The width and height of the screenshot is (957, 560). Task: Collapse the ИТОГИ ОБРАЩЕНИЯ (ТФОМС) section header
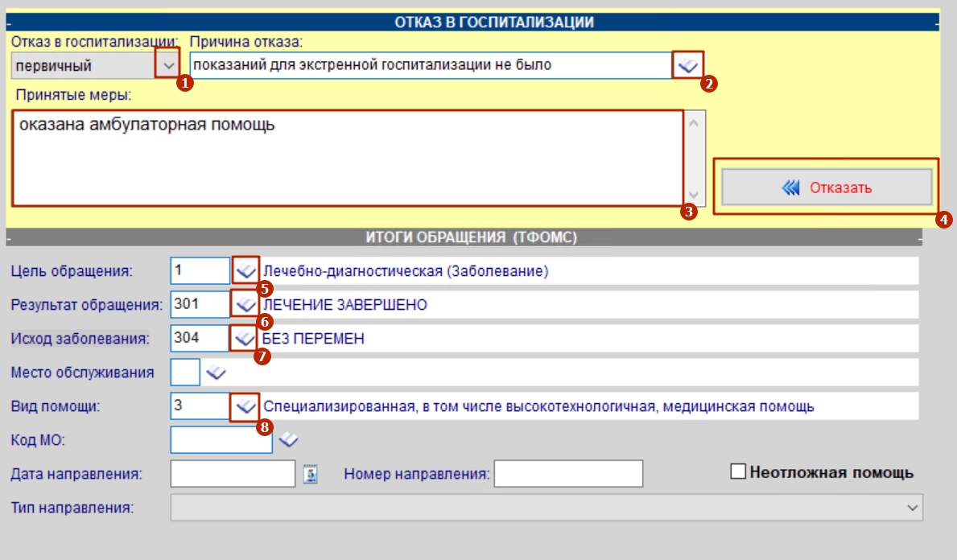click(464, 237)
